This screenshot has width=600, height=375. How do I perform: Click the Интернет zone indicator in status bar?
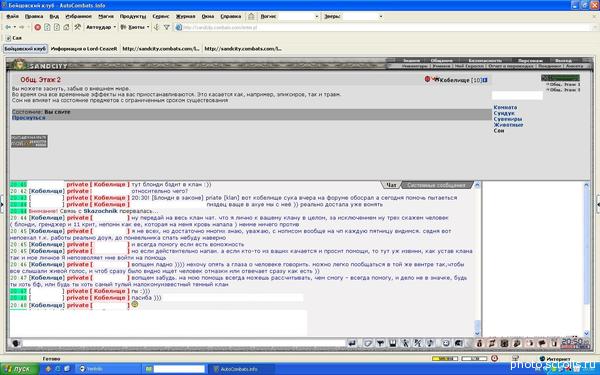(x=555, y=359)
